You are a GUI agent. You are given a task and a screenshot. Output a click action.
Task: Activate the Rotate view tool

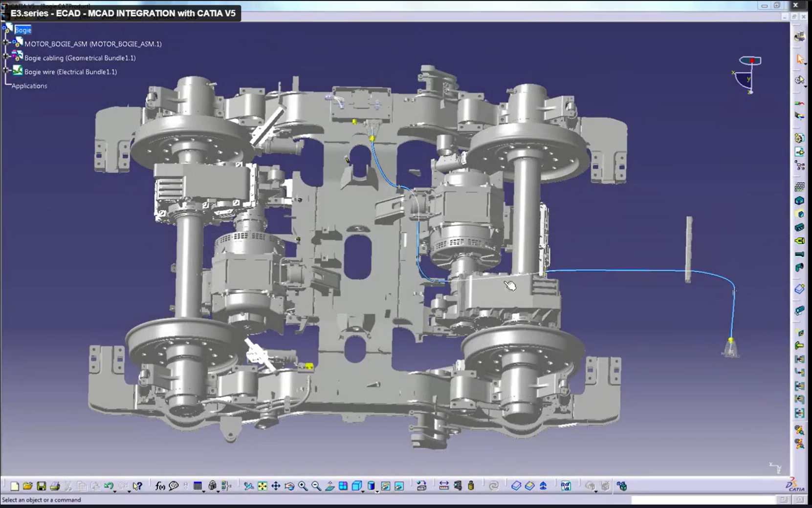tap(289, 486)
